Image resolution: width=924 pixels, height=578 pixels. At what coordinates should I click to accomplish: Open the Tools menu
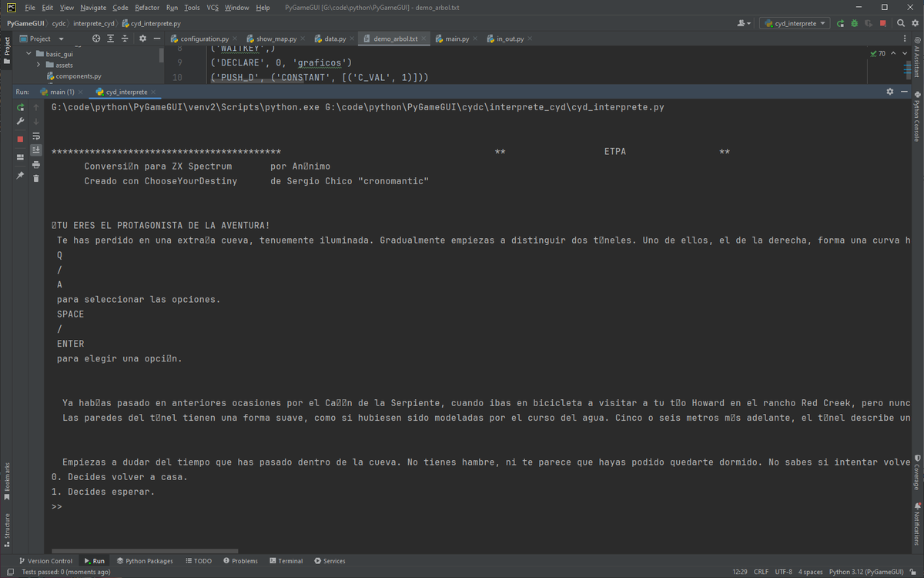click(x=192, y=8)
